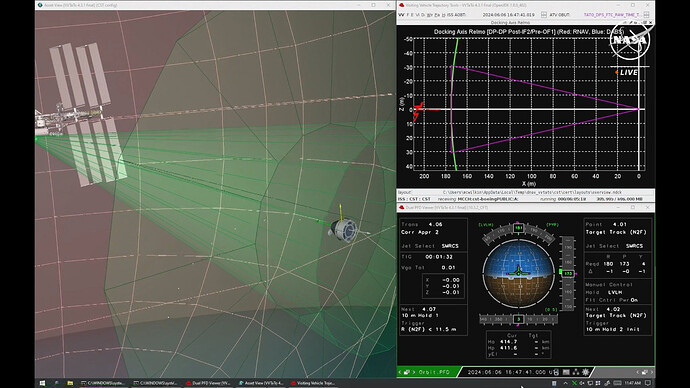This screenshot has height=388, width=690.
Task: Show hidden system tray icons chevron
Action: [x=565, y=383]
